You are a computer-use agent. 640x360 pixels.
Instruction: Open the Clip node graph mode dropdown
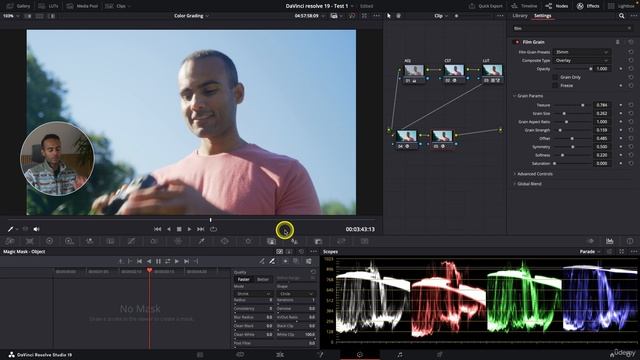coord(440,16)
